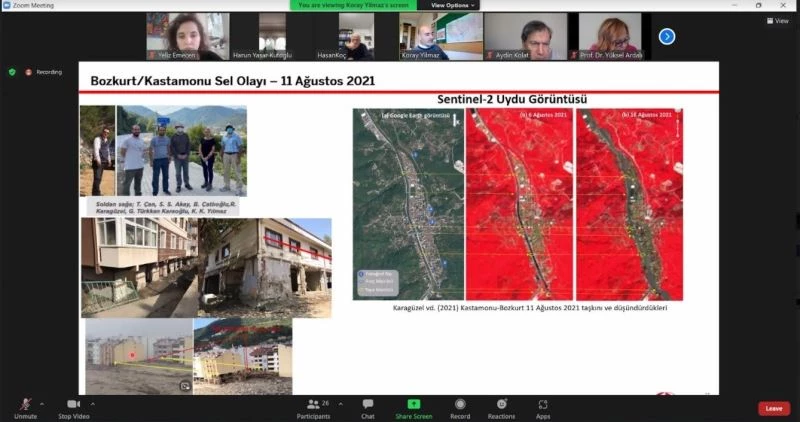Open the Apps panel
The width and height of the screenshot is (800, 422).
pyautogui.click(x=543, y=407)
